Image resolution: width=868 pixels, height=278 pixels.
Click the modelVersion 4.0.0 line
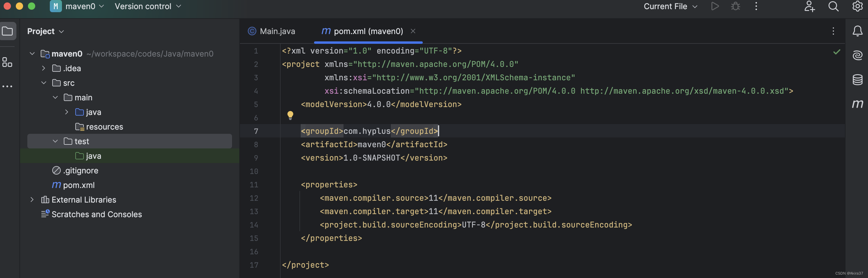click(x=381, y=104)
